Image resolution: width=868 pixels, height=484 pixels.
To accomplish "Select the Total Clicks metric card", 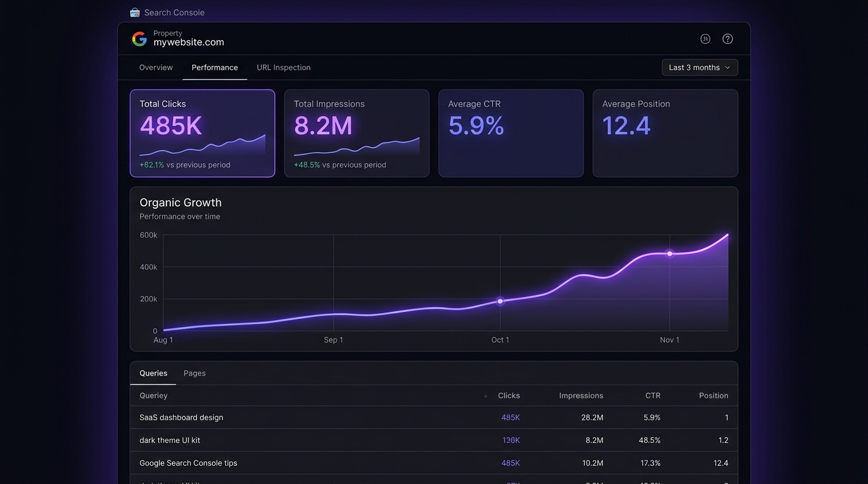I will [x=202, y=133].
